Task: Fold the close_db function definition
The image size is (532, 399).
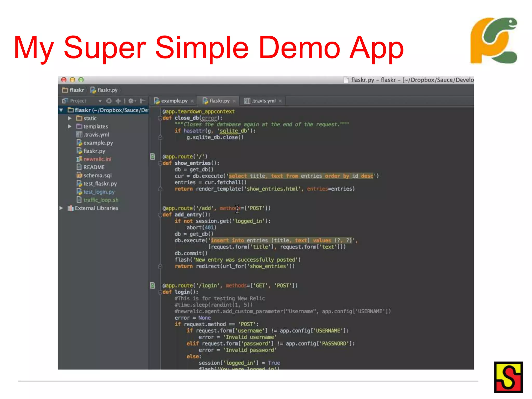Action: click(x=160, y=118)
